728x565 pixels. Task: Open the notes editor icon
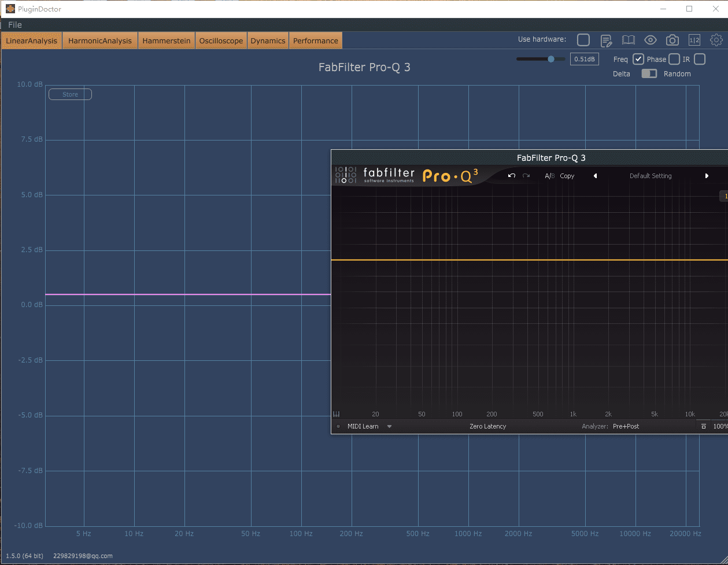(606, 40)
